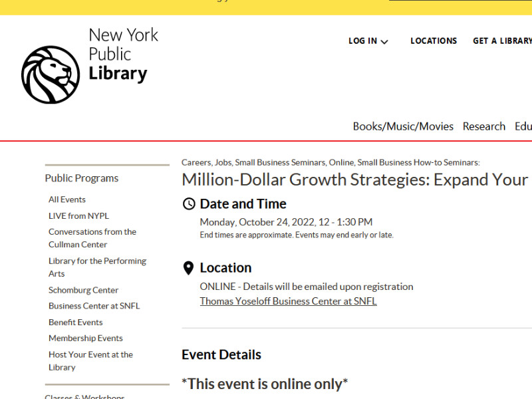
Task: Open Schomburg Center events
Action: [83, 291]
